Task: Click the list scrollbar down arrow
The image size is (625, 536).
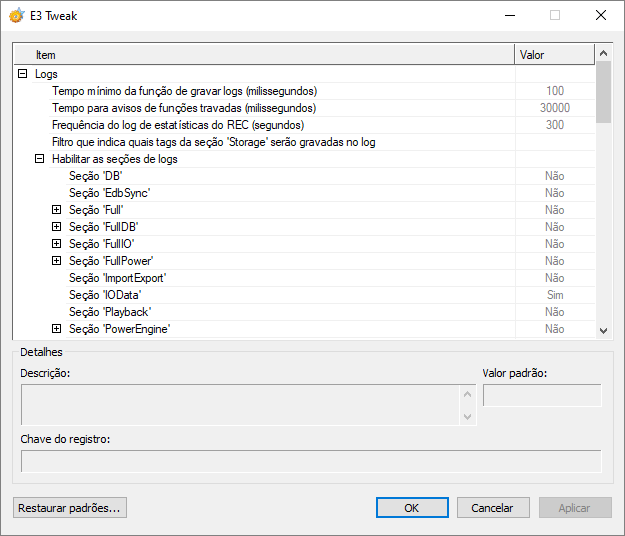Action: pos(603,330)
